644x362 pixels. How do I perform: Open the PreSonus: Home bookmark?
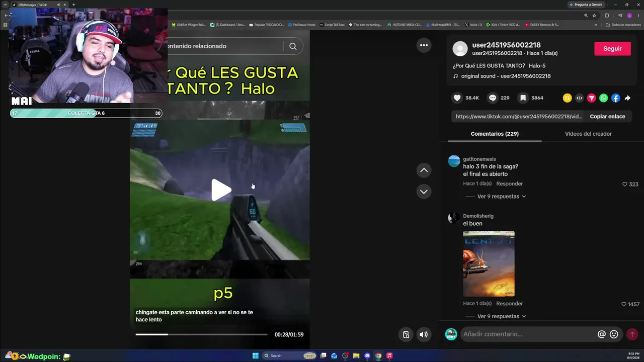(302, 25)
